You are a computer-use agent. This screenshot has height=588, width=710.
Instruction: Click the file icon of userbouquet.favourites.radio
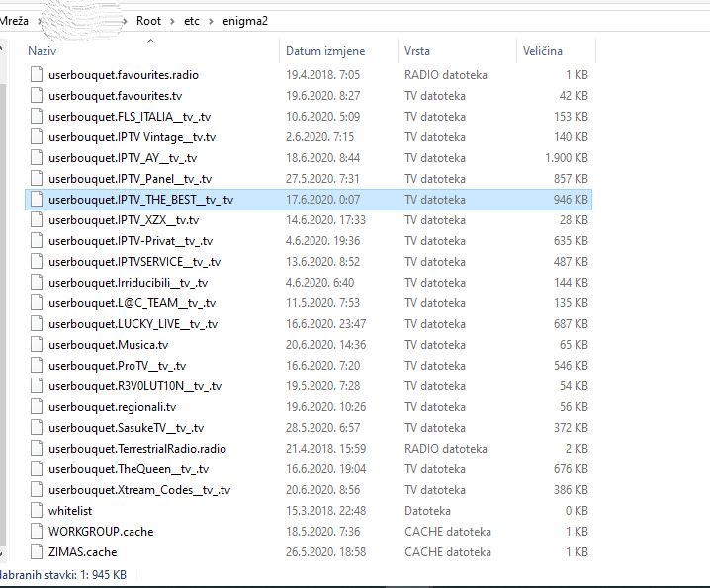(38, 74)
